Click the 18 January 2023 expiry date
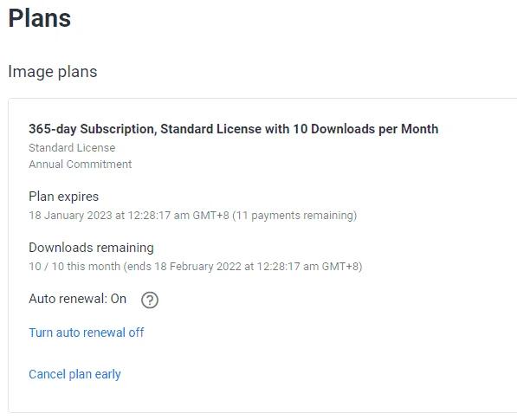This screenshot has width=517, height=420. pyautogui.click(x=70, y=216)
